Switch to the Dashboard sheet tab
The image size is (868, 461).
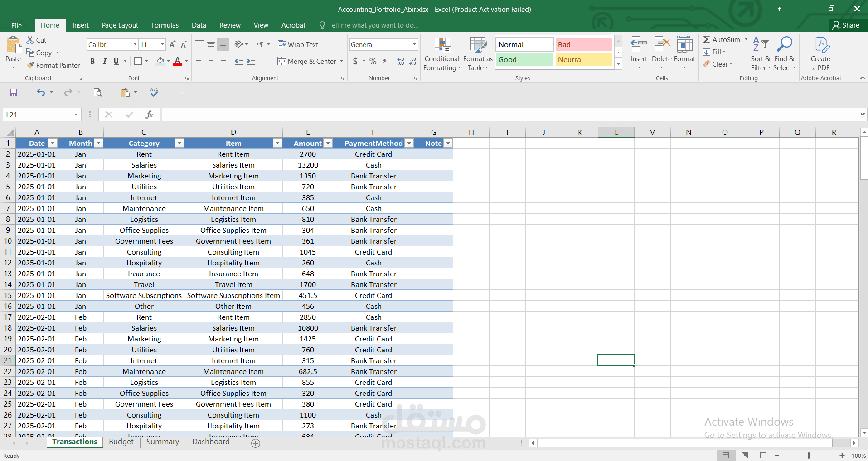(x=211, y=442)
